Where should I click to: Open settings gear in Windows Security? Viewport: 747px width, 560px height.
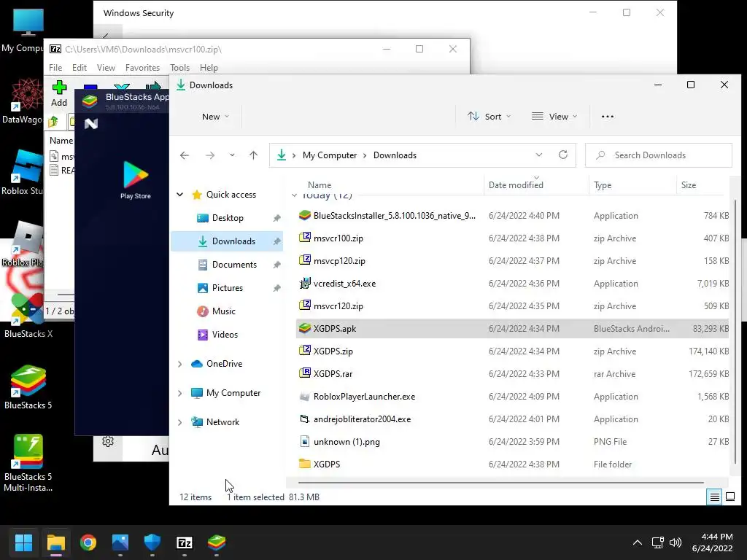tap(108, 441)
